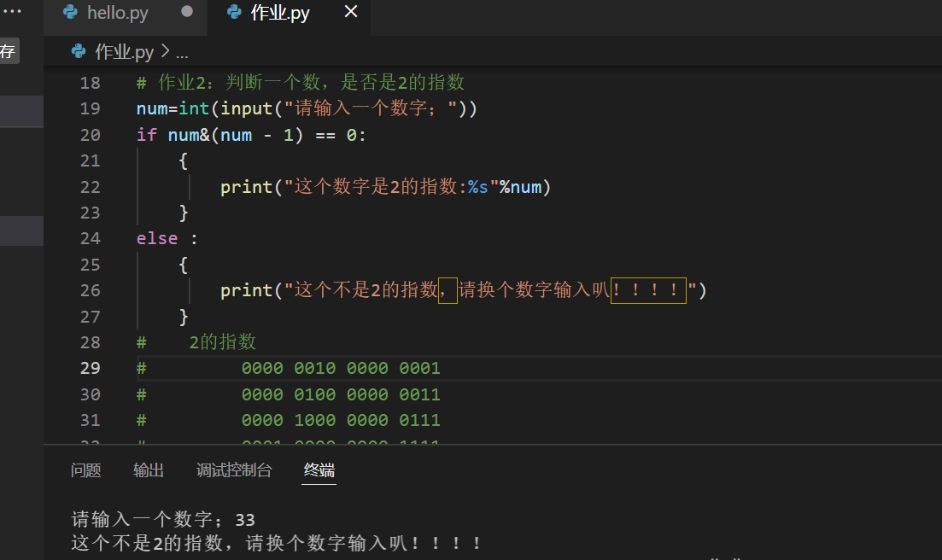This screenshot has width=942, height=560.
Task: Click the print statement on line 22
Action: [386, 187]
